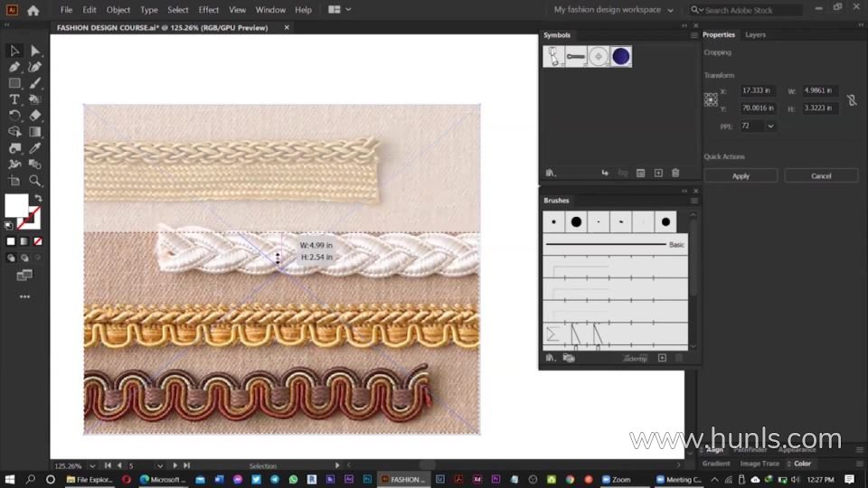Screen dimensions: 868x488
Task: Set color mode to Gradient
Action: [24, 241]
